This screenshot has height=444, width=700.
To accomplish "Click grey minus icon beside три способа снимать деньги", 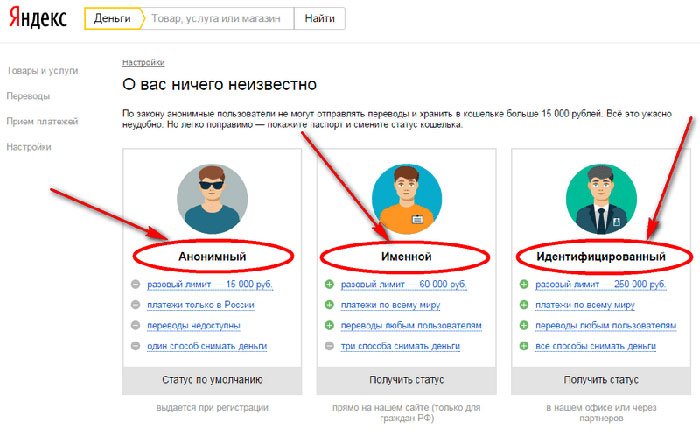I will point(329,345).
